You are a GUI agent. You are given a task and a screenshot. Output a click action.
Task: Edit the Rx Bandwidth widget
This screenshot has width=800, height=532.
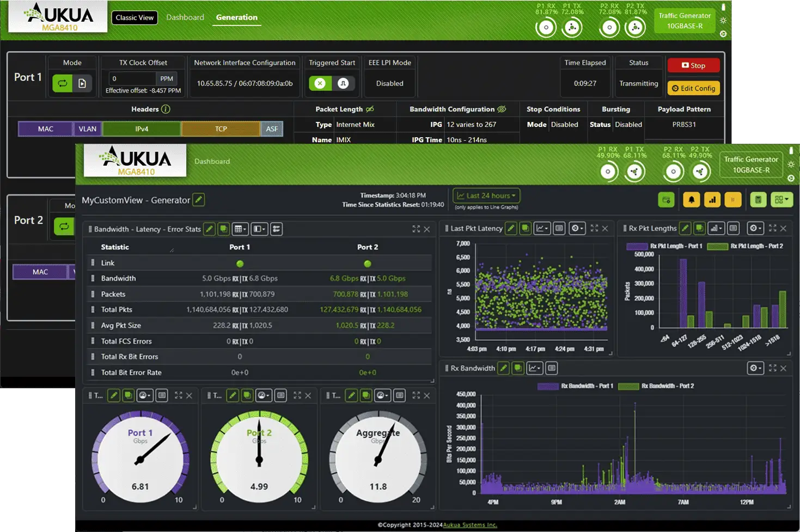click(x=504, y=368)
